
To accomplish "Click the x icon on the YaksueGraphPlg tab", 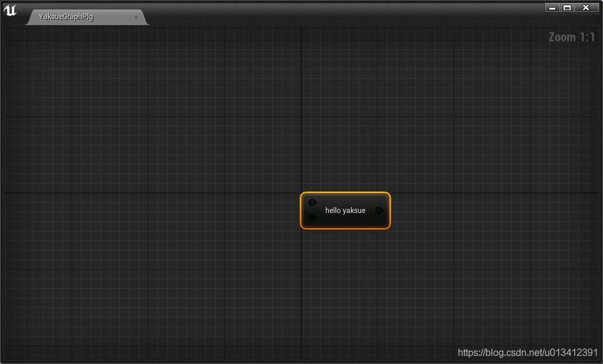I will (x=136, y=17).
